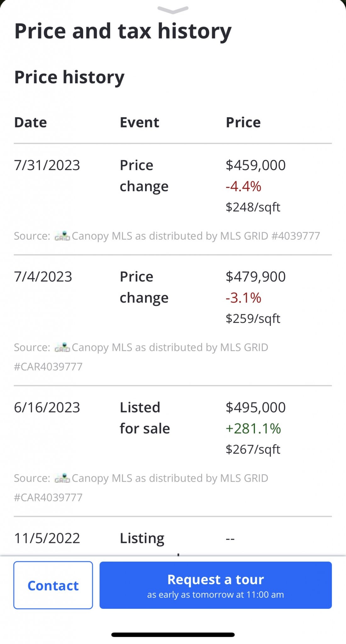Click the MLS GRID logo in 6/16/2023 source

click(62, 478)
